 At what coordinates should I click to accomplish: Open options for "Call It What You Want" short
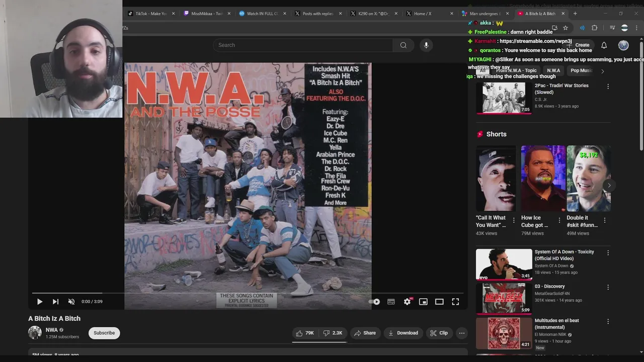point(514,220)
